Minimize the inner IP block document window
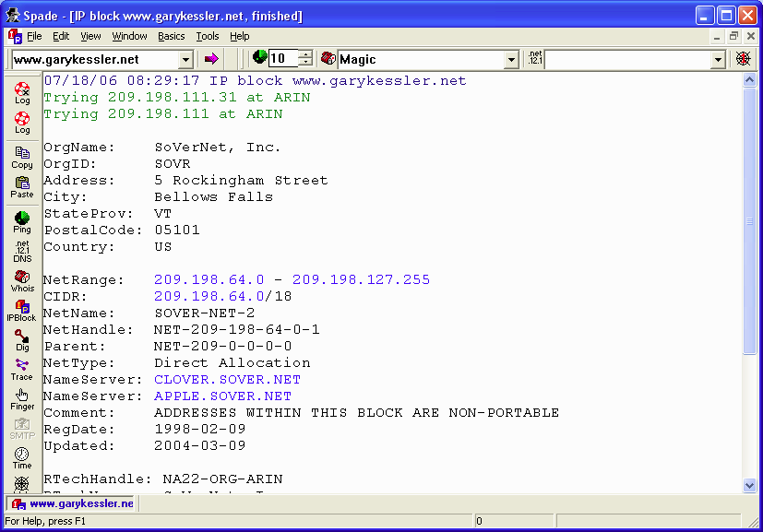Screen dimensions: 763x532 tap(717, 36)
